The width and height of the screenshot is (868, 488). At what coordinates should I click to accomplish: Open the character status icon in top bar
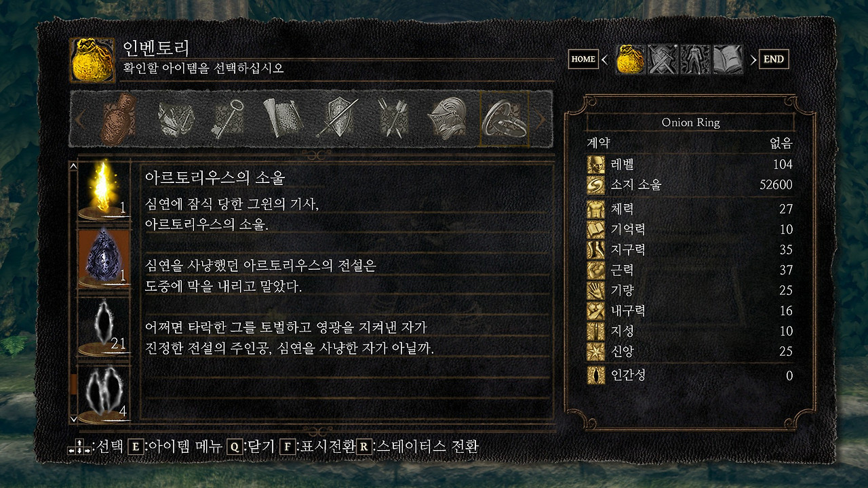coord(695,60)
